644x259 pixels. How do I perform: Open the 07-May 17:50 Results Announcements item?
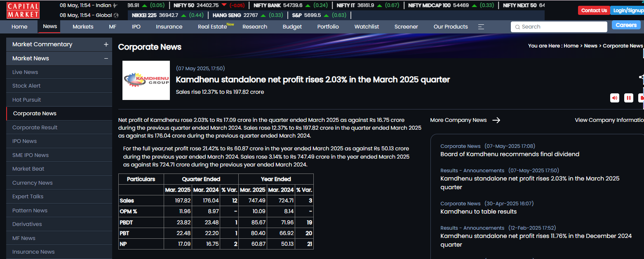530,183
